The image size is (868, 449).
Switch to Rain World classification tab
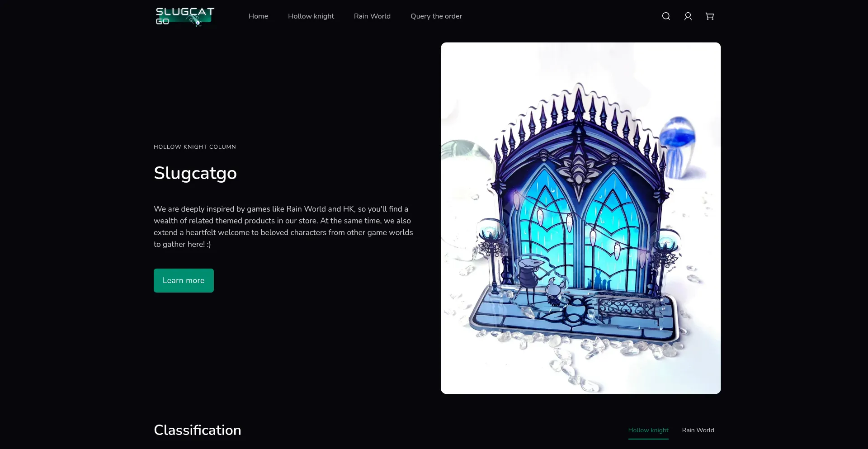[x=698, y=430]
